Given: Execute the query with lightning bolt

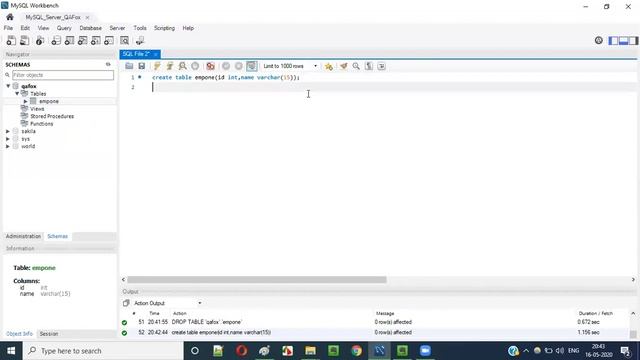Looking at the screenshot, I should (x=157, y=66).
